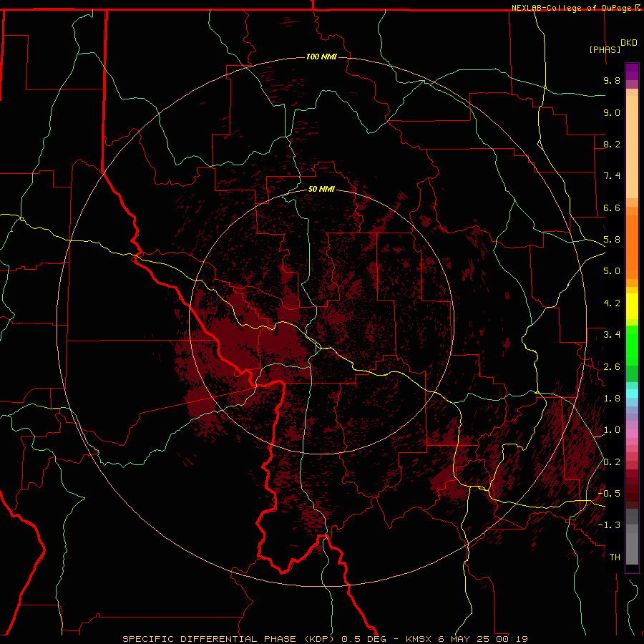Click the 5.0 value on the color scale
Viewport: 644px width, 644px height.
(x=612, y=271)
